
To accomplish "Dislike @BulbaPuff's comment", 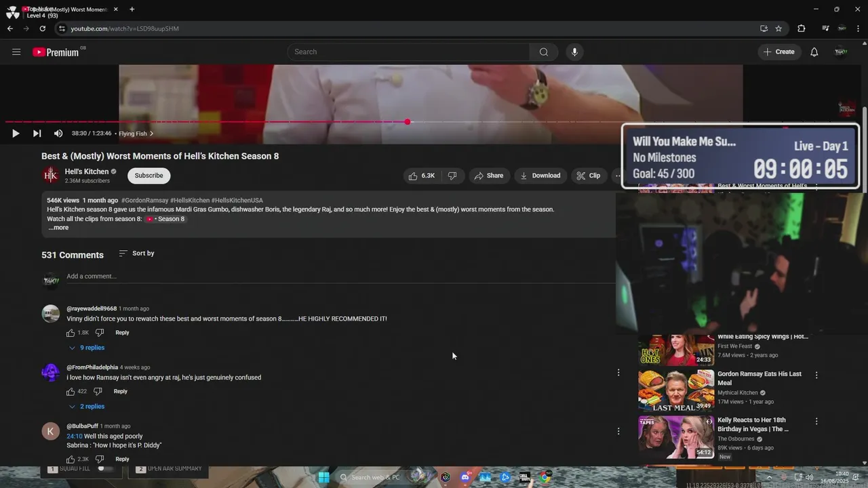I will [x=100, y=460].
